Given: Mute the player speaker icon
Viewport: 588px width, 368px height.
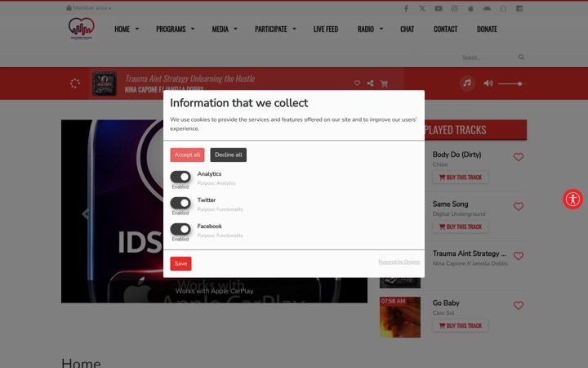Looking at the screenshot, I should click(488, 83).
